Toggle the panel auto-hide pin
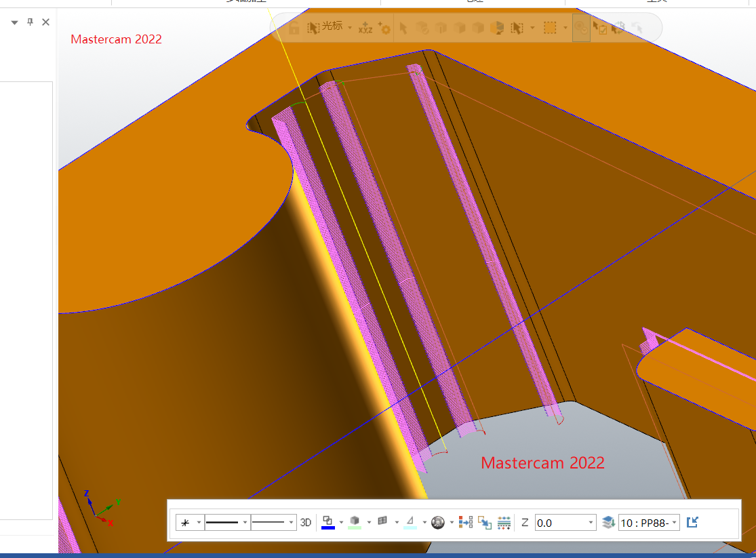This screenshot has height=558, width=756. pyautogui.click(x=30, y=22)
